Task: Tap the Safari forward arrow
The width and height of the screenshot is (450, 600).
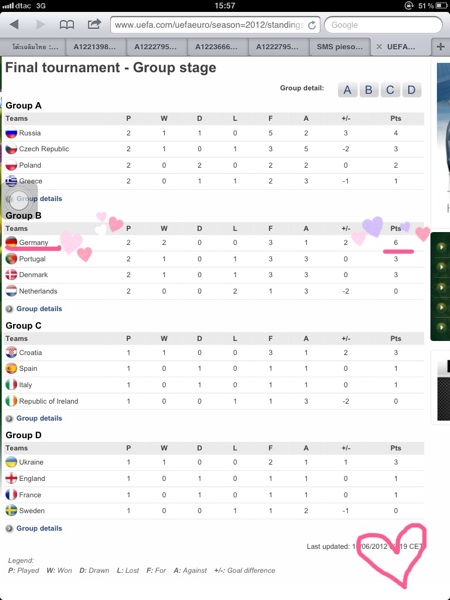Action: tap(40, 25)
